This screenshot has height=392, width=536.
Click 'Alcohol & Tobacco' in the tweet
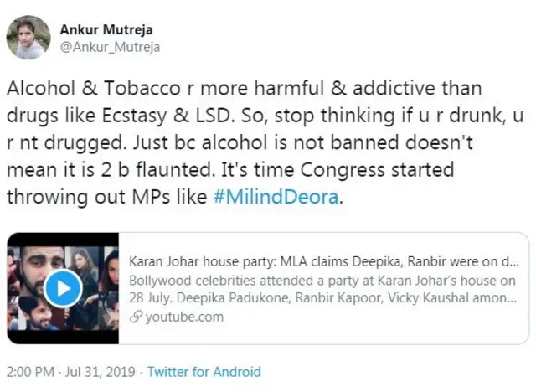click(x=76, y=88)
